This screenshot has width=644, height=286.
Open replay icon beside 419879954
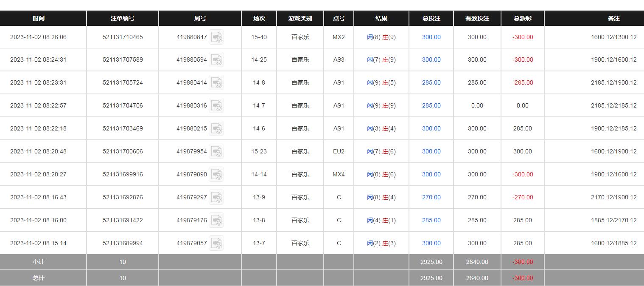[216, 152]
